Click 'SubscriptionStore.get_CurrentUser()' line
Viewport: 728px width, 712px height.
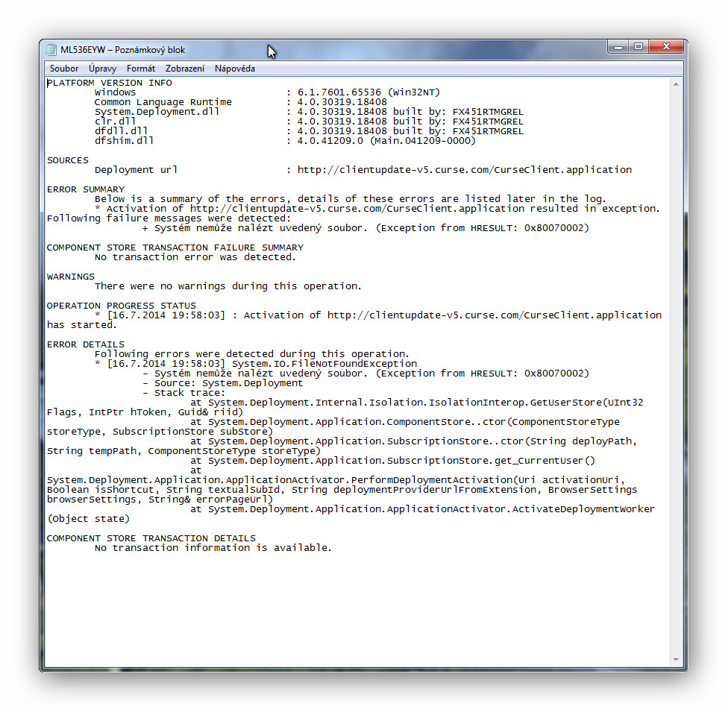(401, 461)
